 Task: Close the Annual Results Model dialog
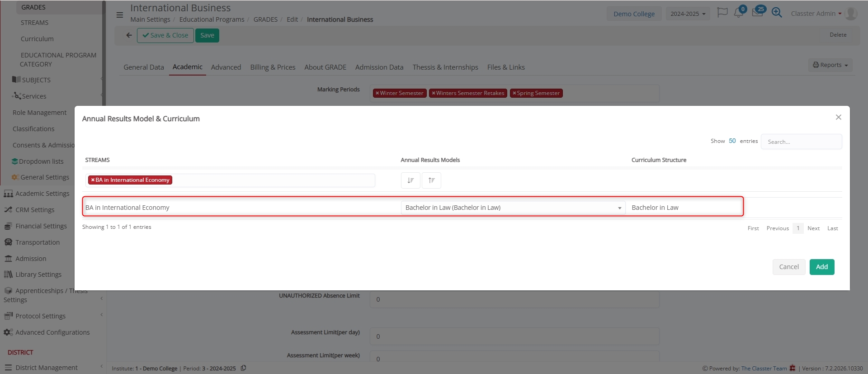pos(838,118)
